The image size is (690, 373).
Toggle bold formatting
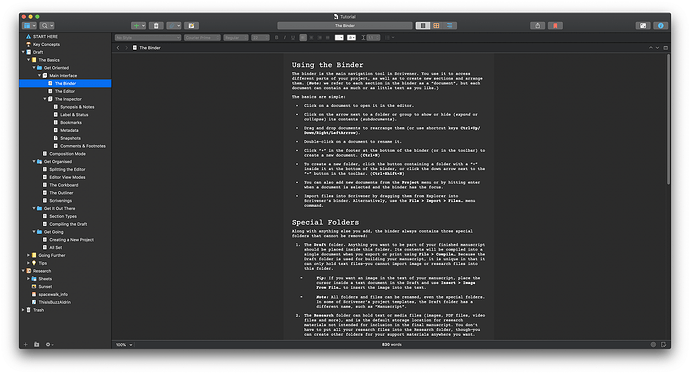click(276, 38)
